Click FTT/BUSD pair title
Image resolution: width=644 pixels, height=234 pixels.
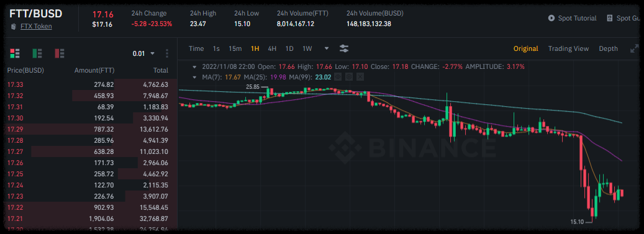coord(36,13)
